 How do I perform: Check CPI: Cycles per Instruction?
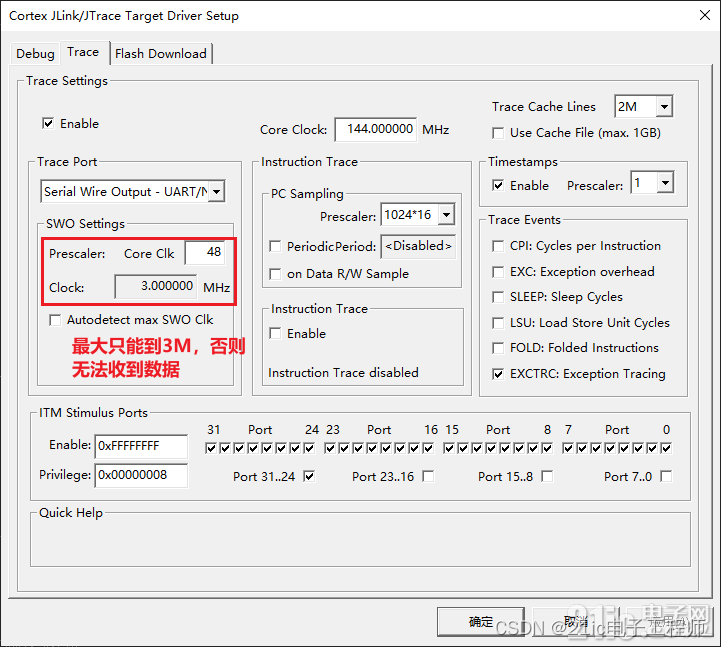pyautogui.click(x=498, y=246)
